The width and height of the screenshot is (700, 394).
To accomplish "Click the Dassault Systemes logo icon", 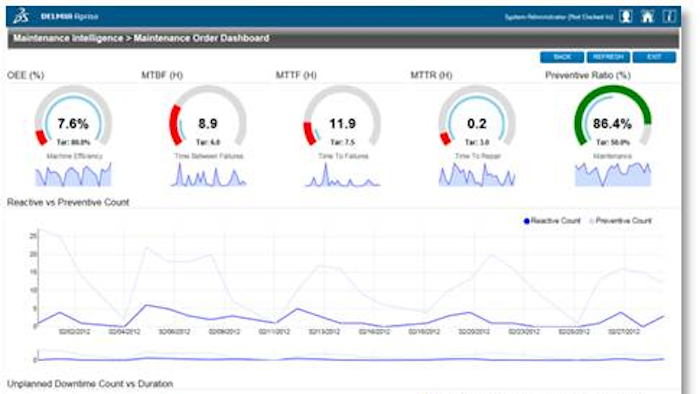I will tap(21, 16).
